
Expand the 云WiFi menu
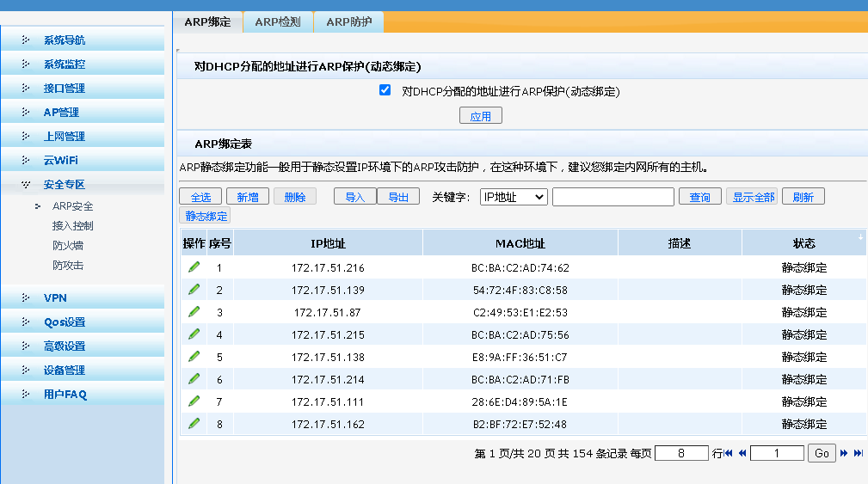83,160
